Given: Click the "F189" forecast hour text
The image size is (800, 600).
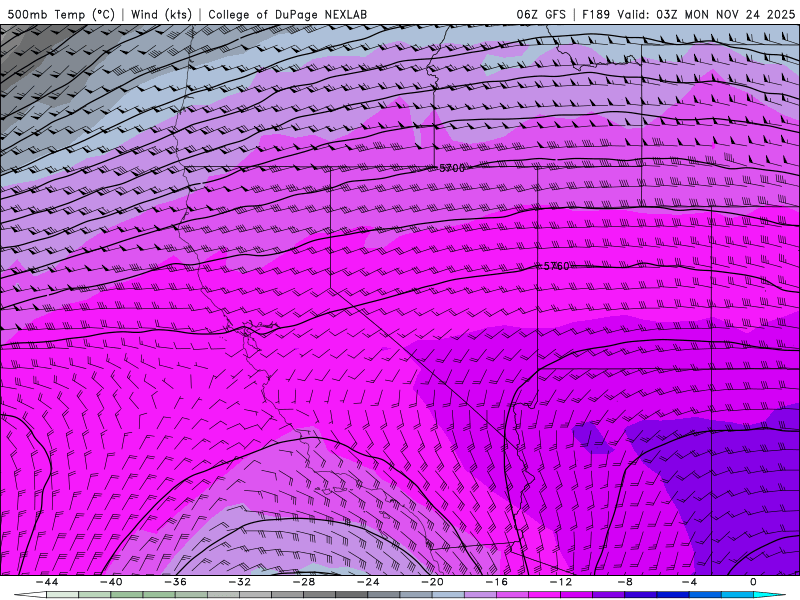Looking at the screenshot, I should pos(596,14).
